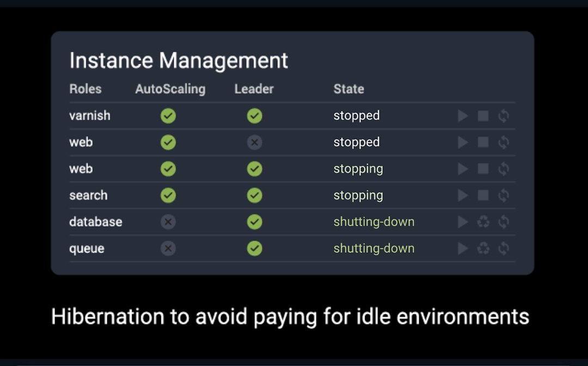Click the Instance Management panel title
This screenshot has width=588, height=366.
[179, 61]
